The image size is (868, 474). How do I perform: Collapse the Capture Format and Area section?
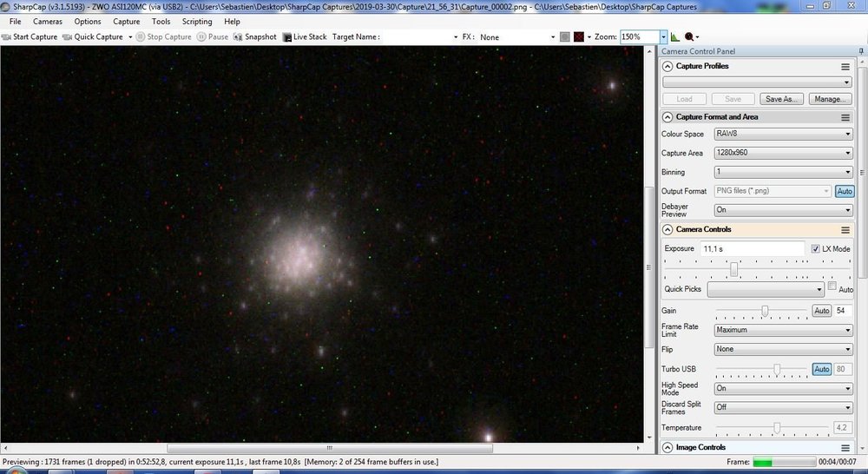click(667, 117)
